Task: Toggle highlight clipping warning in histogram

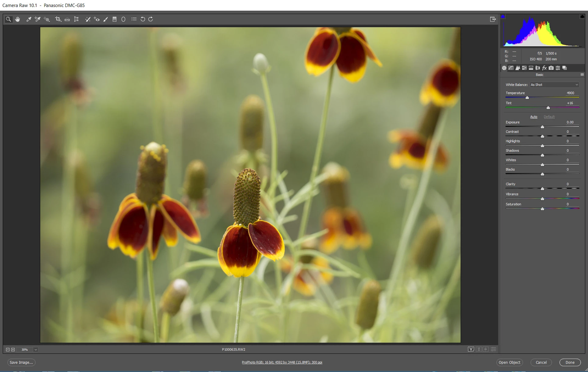Action: (x=582, y=16)
